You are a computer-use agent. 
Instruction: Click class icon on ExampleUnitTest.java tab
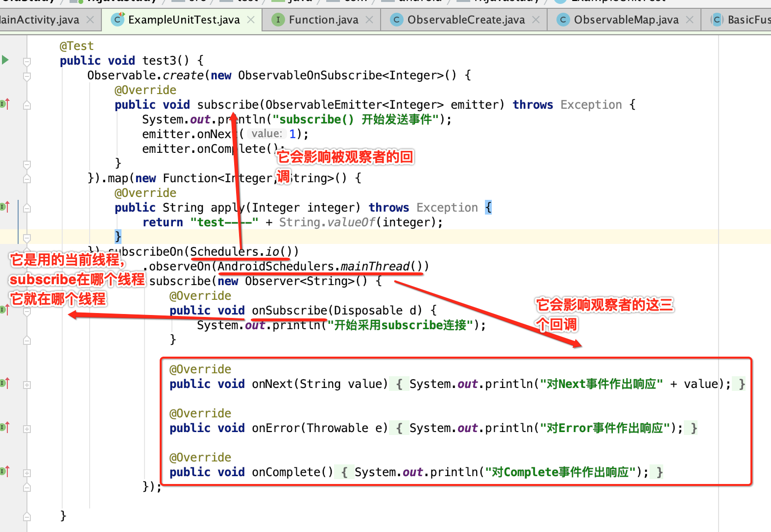(118, 20)
